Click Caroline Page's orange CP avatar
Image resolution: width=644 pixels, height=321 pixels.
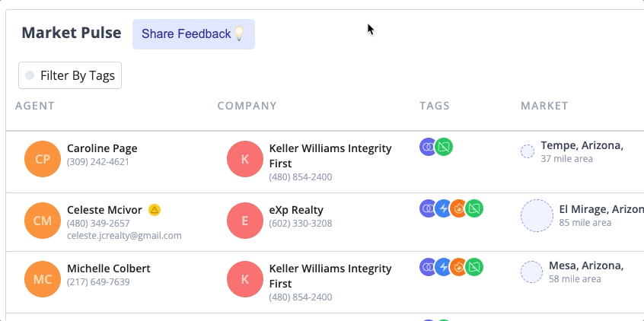point(43,159)
